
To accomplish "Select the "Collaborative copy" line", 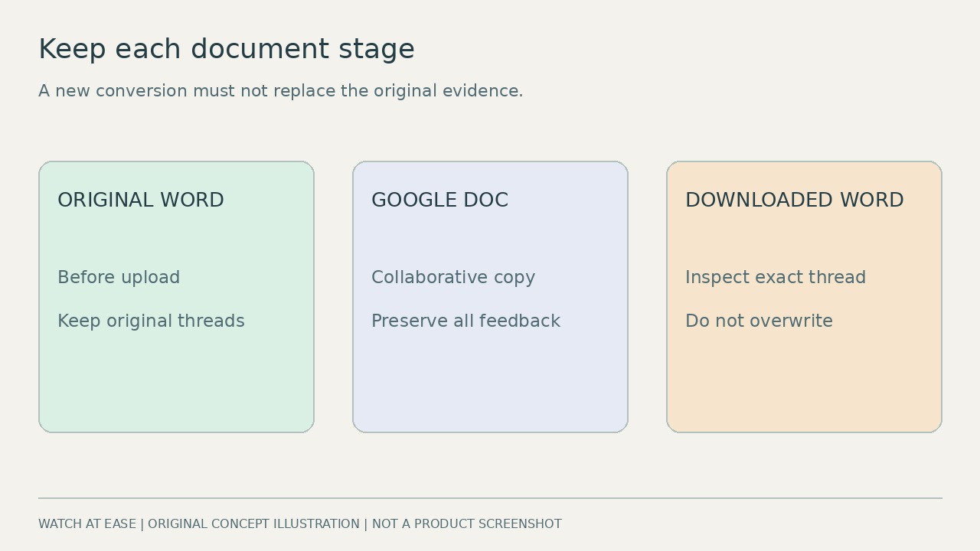I will coord(453,278).
